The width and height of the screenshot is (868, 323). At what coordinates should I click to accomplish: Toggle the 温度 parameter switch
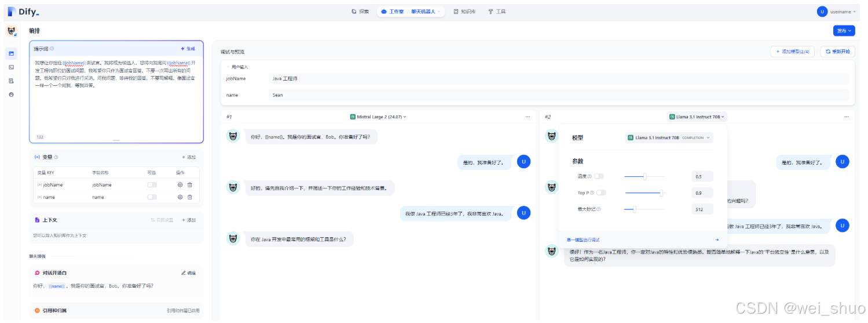pyautogui.click(x=599, y=176)
